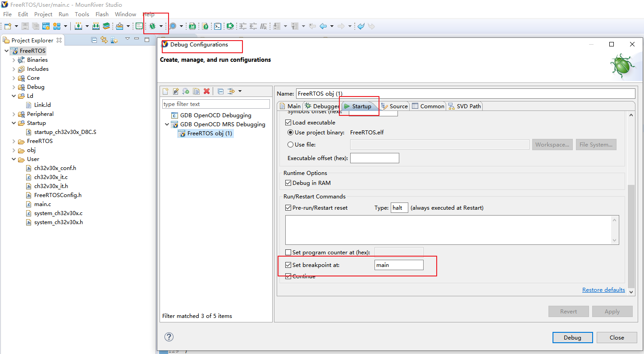Click New prototype configuration icon

pos(176,91)
